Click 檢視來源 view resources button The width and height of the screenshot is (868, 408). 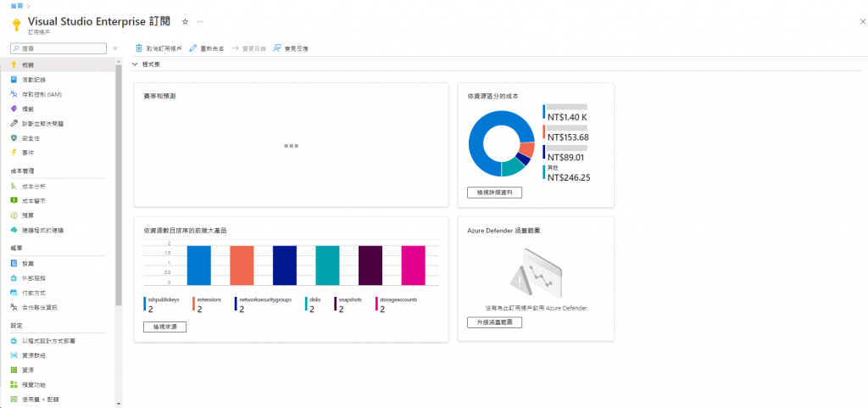165,327
